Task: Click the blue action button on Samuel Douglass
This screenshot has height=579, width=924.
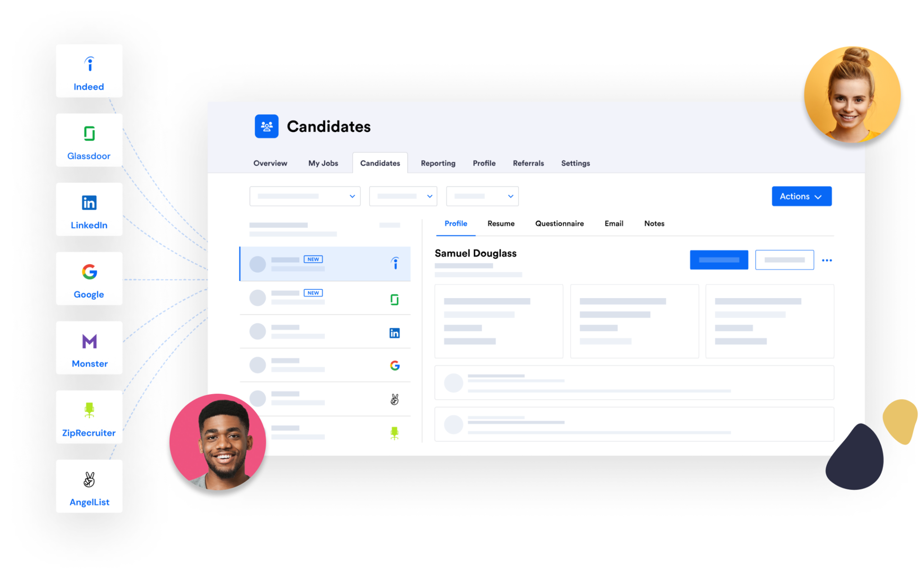Action: point(719,260)
